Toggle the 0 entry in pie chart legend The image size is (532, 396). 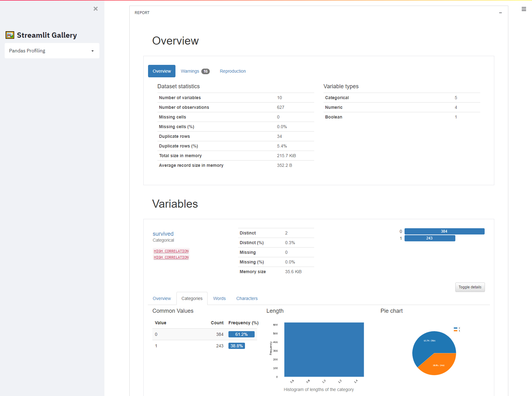[x=457, y=327]
